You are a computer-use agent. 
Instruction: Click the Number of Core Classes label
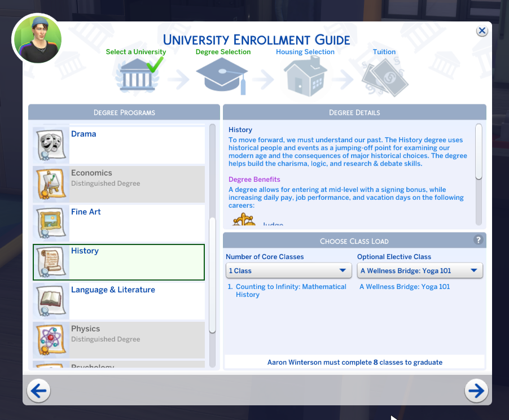tap(265, 257)
